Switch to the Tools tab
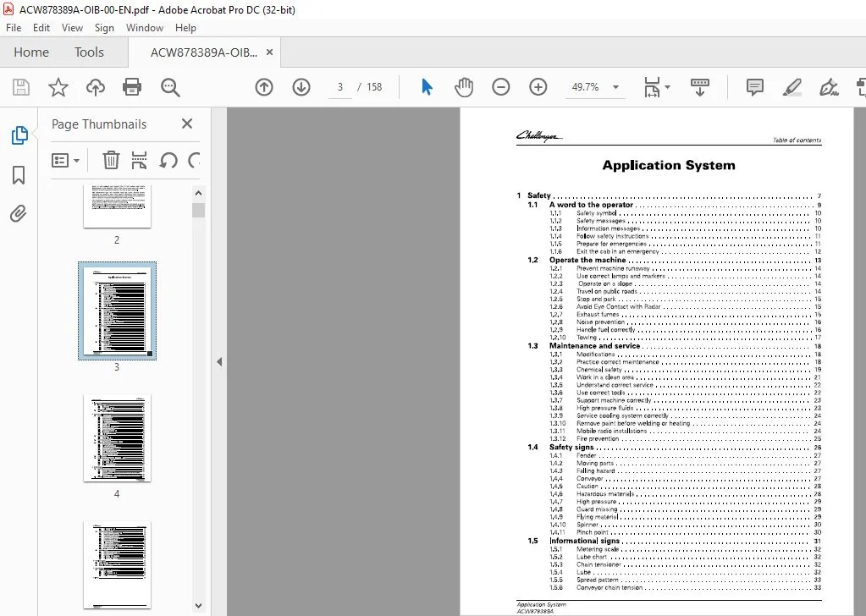Image resolution: width=866 pixels, height=616 pixels. (89, 52)
